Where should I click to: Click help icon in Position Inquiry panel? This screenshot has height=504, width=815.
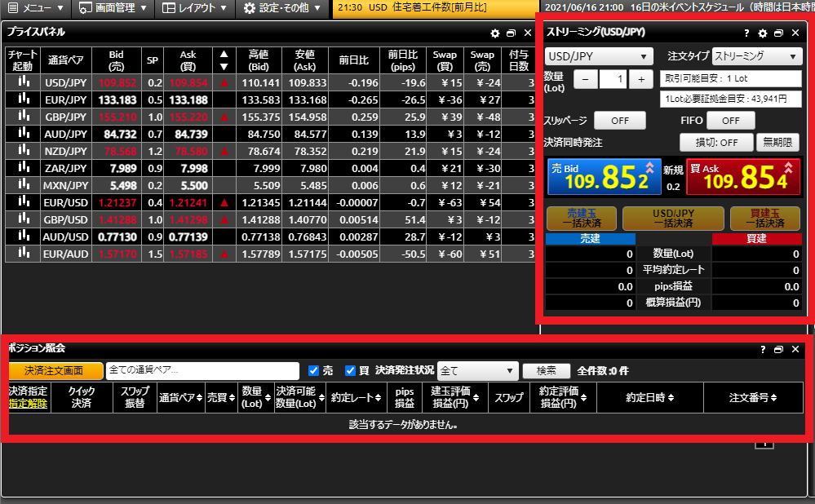(x=763, y=349)
